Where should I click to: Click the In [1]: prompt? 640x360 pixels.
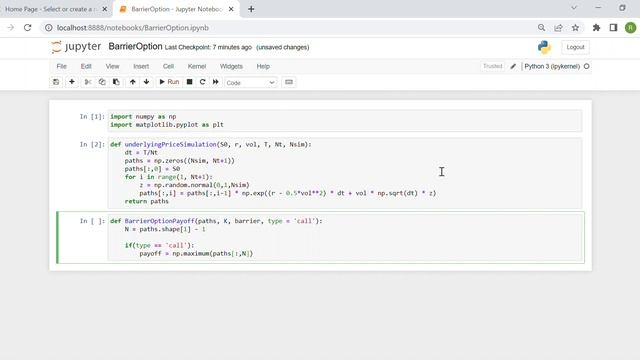click(x=92, y=117)
